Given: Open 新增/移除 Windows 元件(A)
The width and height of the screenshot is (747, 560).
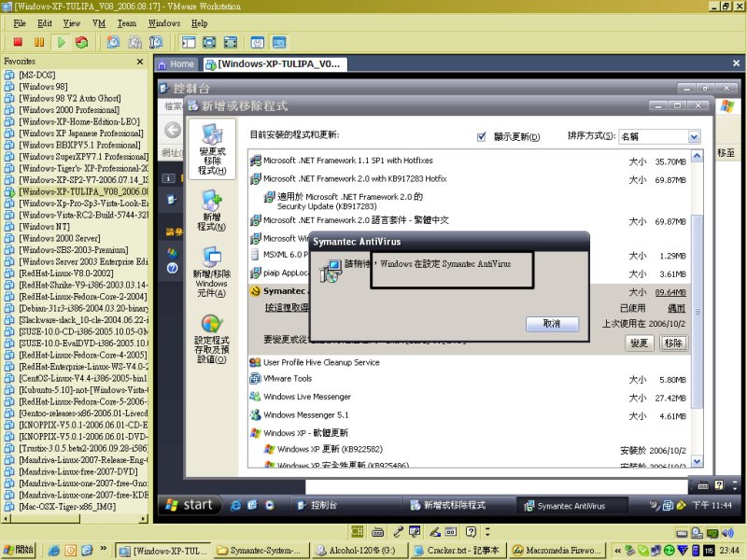Looking at the screenshot, I should click(212, 272).
